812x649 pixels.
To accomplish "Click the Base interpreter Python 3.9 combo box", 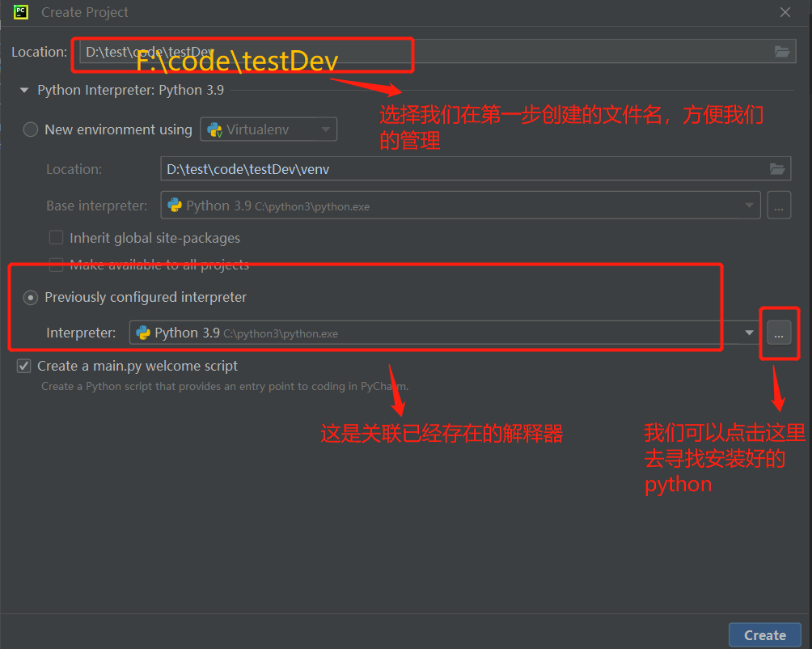I will (x=460, y=205).
